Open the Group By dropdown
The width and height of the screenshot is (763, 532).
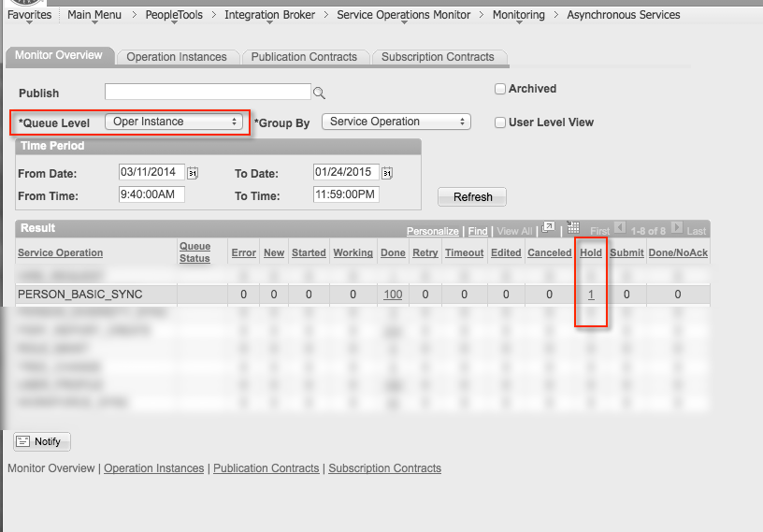[x=396, y=122]
